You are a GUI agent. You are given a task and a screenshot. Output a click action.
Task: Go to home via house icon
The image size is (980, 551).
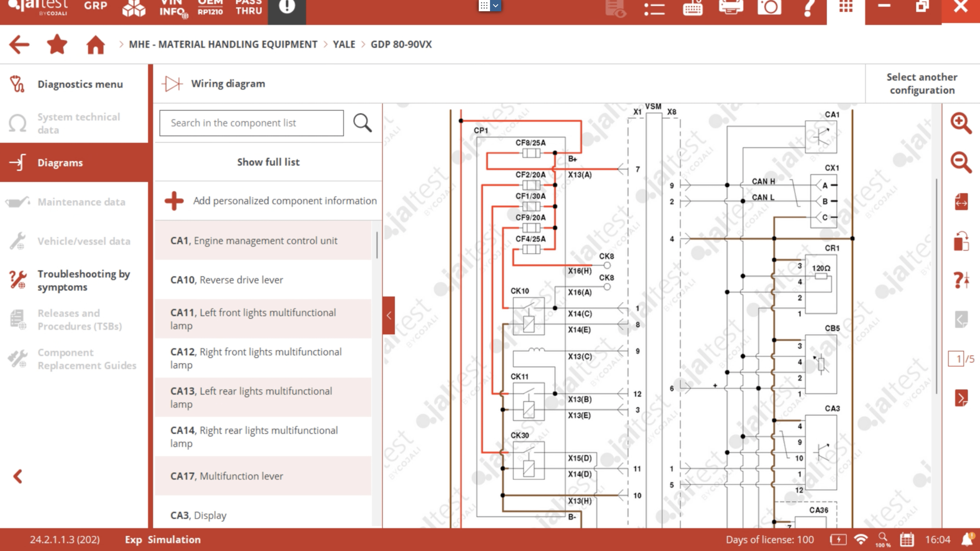pos(95,45)
